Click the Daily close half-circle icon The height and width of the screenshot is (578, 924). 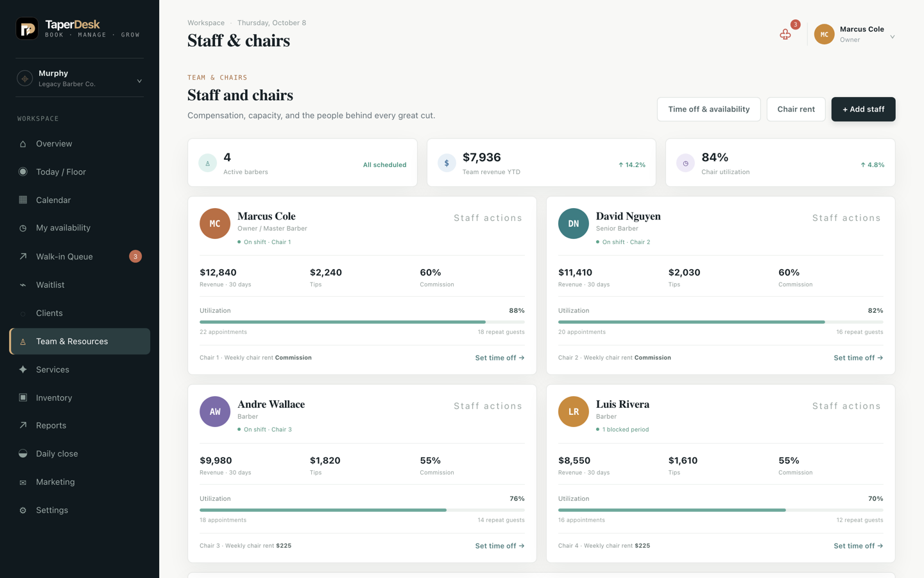23,453
